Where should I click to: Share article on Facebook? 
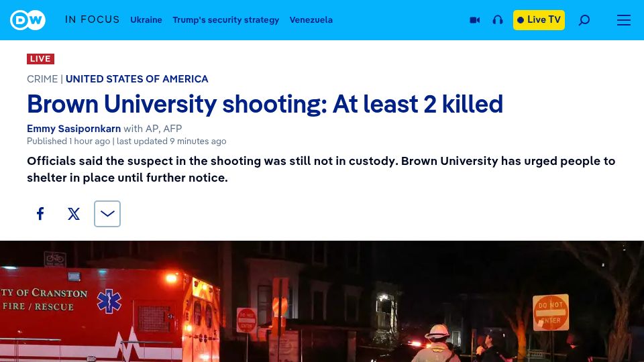40,213
